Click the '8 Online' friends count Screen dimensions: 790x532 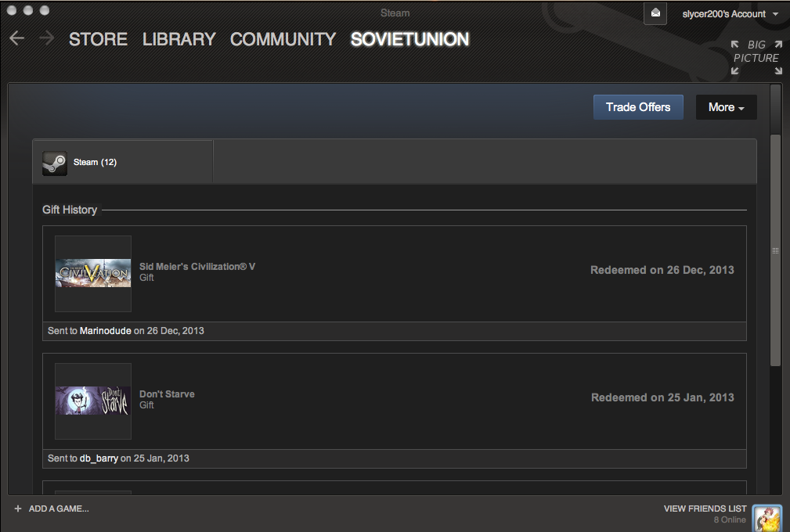pyautogui.click(x=730, y=520)
